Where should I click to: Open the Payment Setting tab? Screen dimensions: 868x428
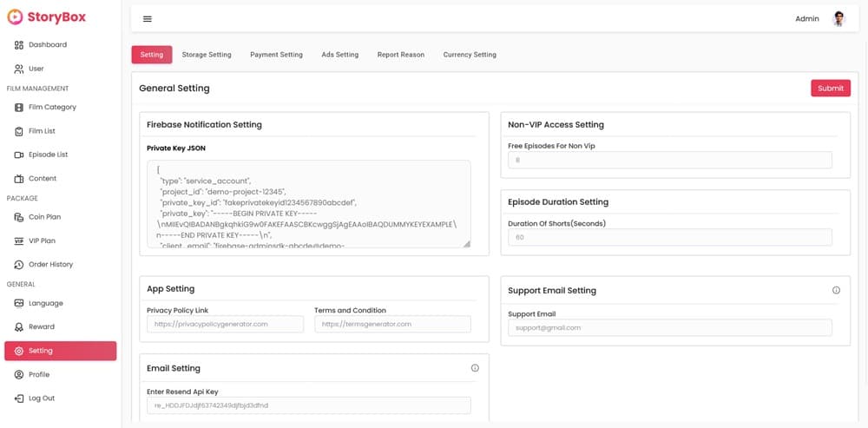tap(276, 55)
